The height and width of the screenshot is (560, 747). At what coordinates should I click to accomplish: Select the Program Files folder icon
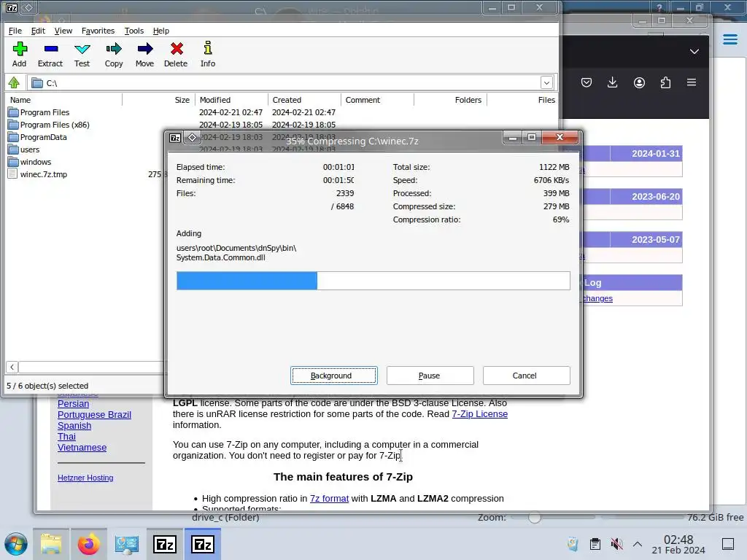(13, 112)
